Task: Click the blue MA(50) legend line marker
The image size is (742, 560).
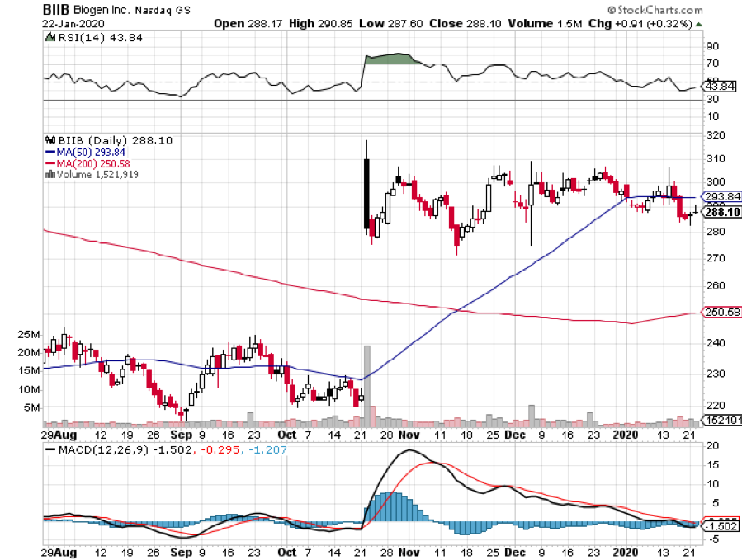Action: 48,152
